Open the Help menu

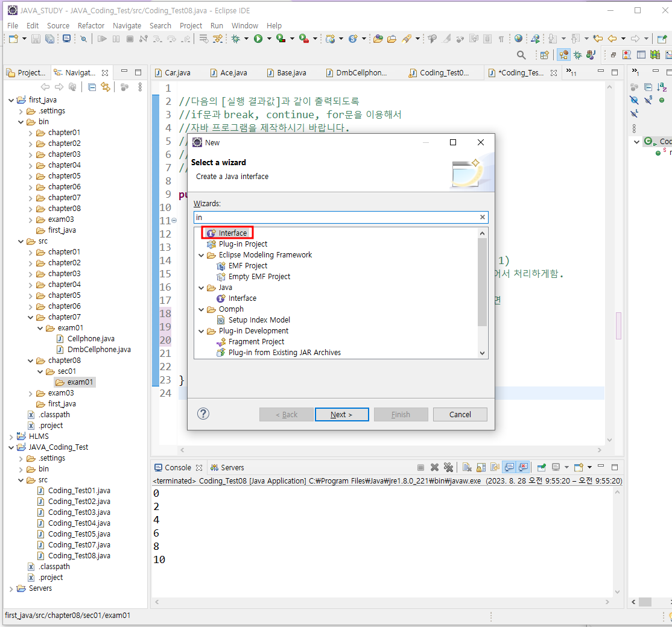pyautogui.click(x=274, y=26)
